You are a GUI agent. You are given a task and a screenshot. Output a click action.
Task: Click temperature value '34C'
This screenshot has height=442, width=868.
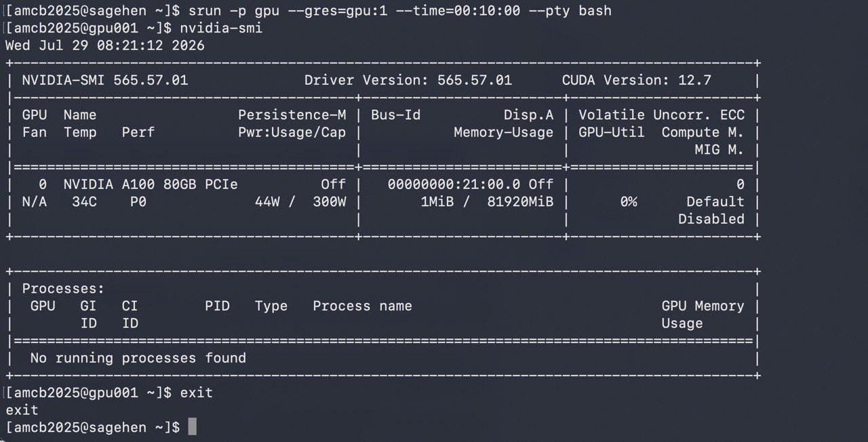point(84,202)
